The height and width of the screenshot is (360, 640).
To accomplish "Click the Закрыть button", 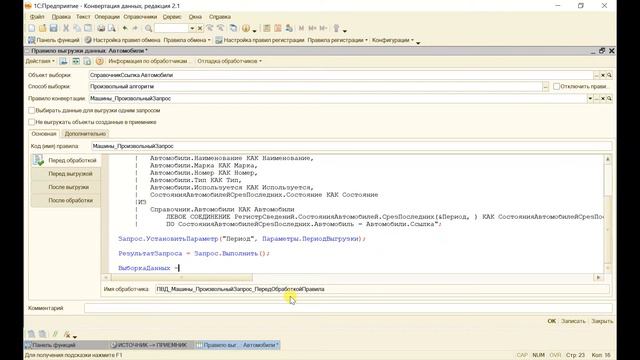I will point(602,321).
